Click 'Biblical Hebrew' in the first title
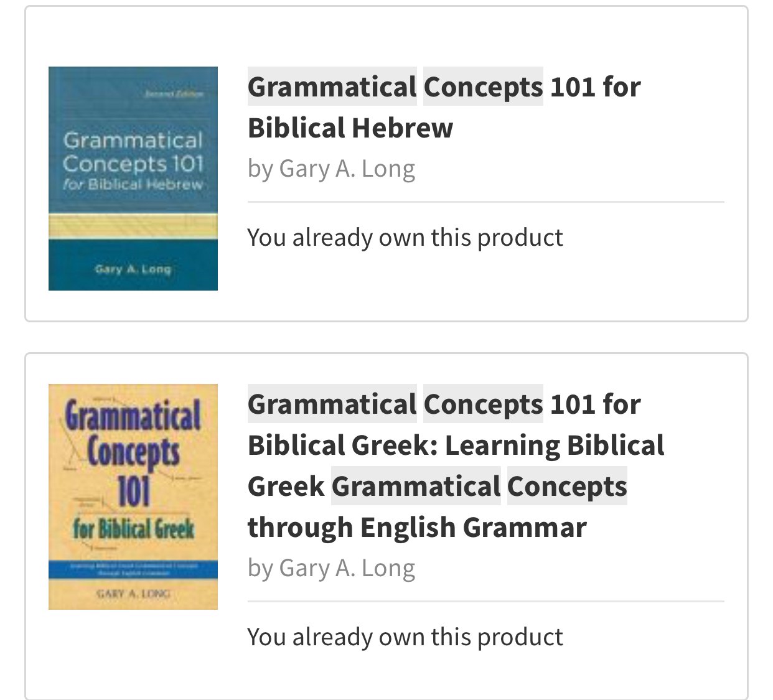 [x=350, y=128]
